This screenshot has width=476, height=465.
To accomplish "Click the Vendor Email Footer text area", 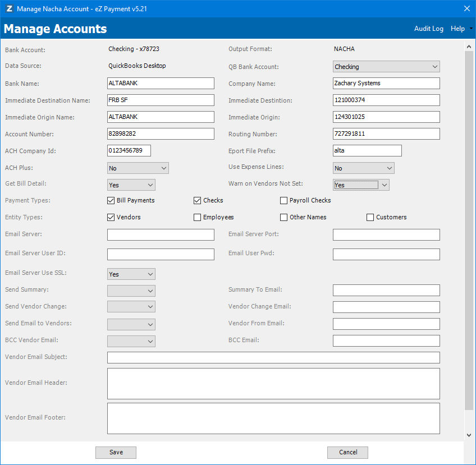I will point(273,418).
